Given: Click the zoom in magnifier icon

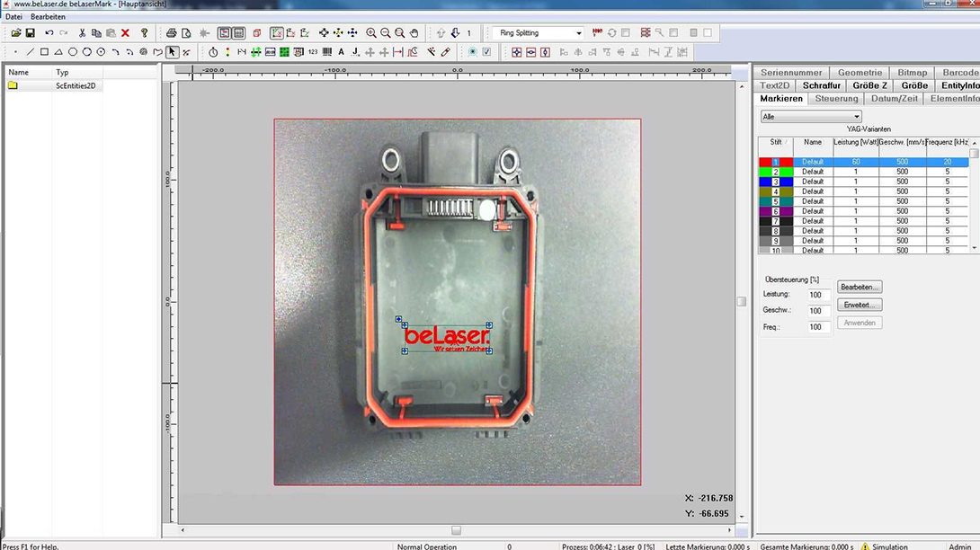Looking at the screenshot, I should pyautogui.click(x=371, y=33).
